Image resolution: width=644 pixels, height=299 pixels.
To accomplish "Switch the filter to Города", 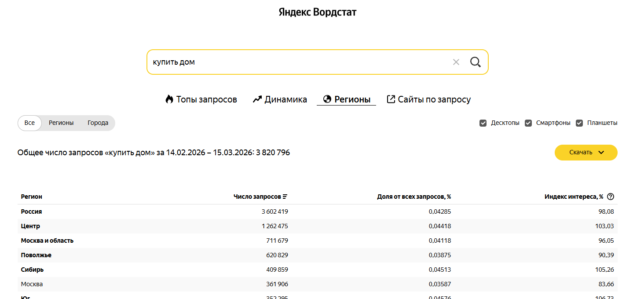I will (x=98, y=123).
